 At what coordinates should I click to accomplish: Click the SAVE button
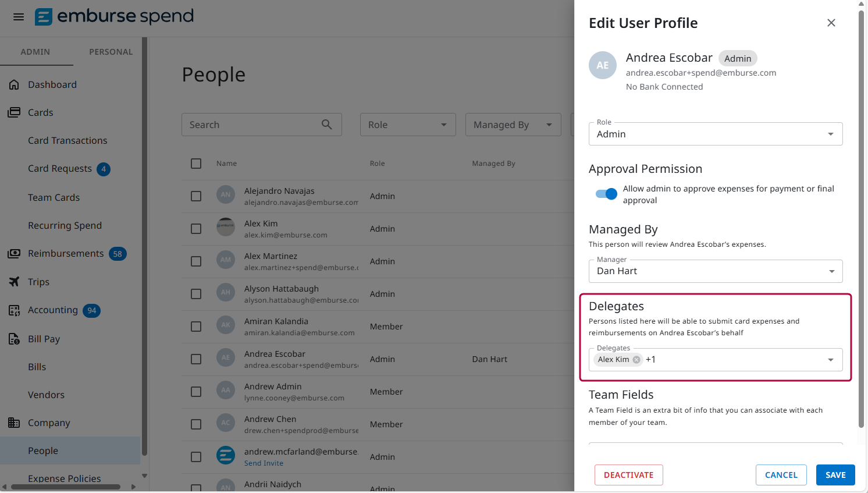coord(835,475)
